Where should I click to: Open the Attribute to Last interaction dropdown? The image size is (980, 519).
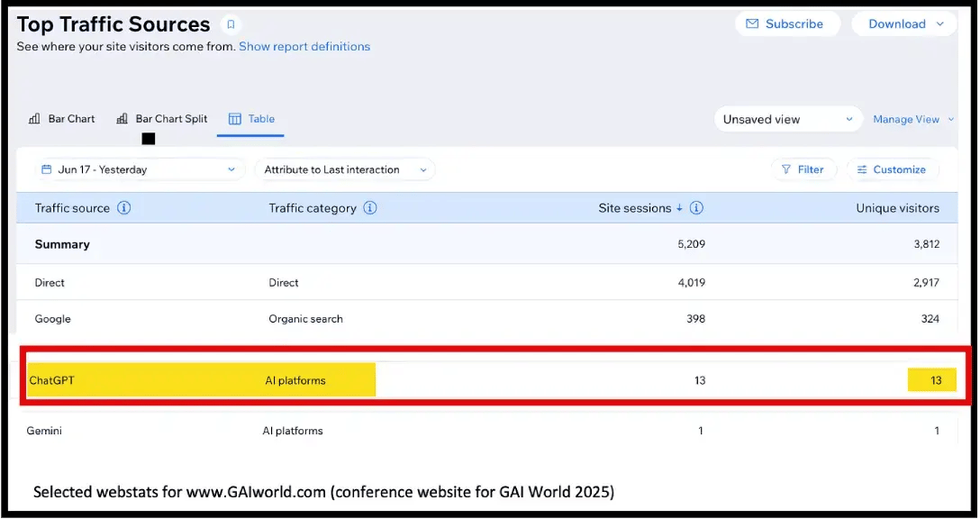[347, 169]
